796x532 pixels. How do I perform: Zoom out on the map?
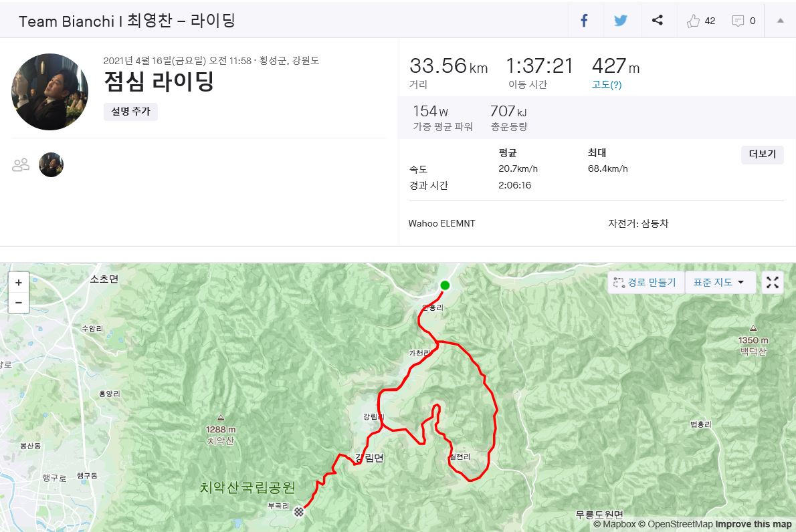18,302
